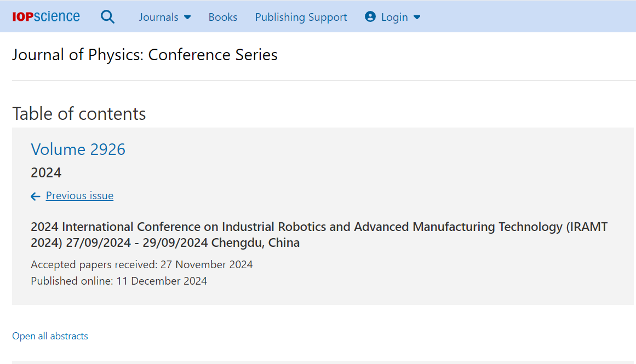Click the red IOP part of logo

pos(22,17)
